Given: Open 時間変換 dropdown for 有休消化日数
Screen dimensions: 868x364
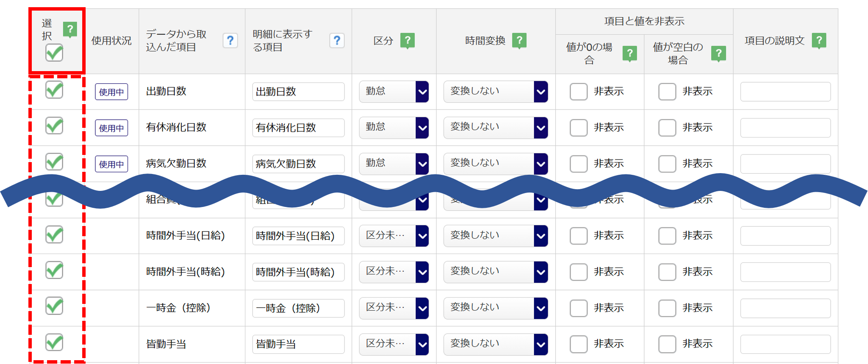Looking at the screenshot, I should pyautogui.click(x=496, y=127).
